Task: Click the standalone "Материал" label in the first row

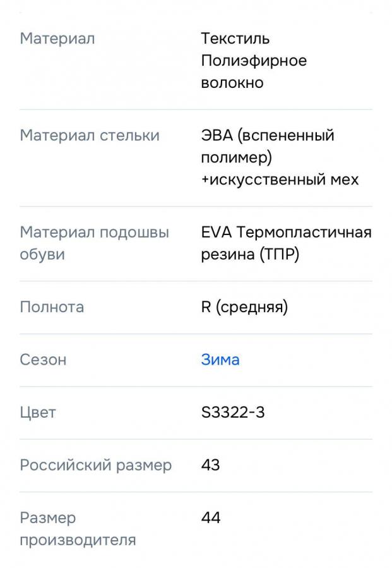Action: tap(57, 39)
